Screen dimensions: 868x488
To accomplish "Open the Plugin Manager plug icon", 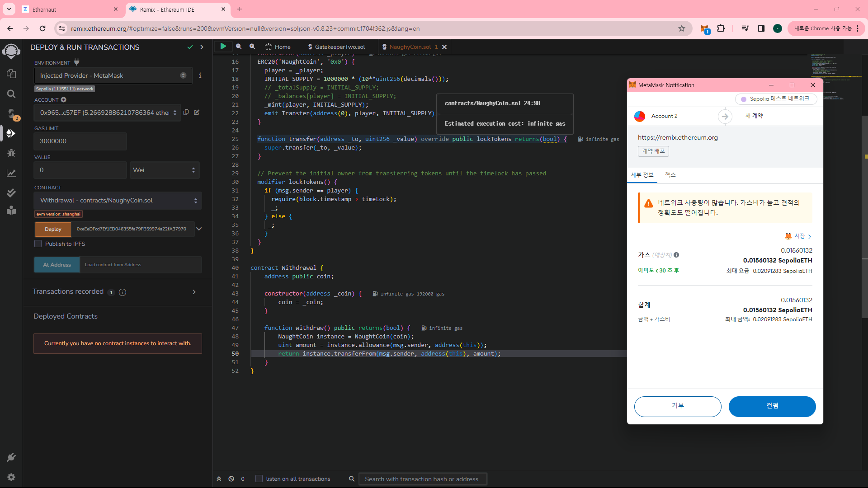I will (x=11, y=457).
